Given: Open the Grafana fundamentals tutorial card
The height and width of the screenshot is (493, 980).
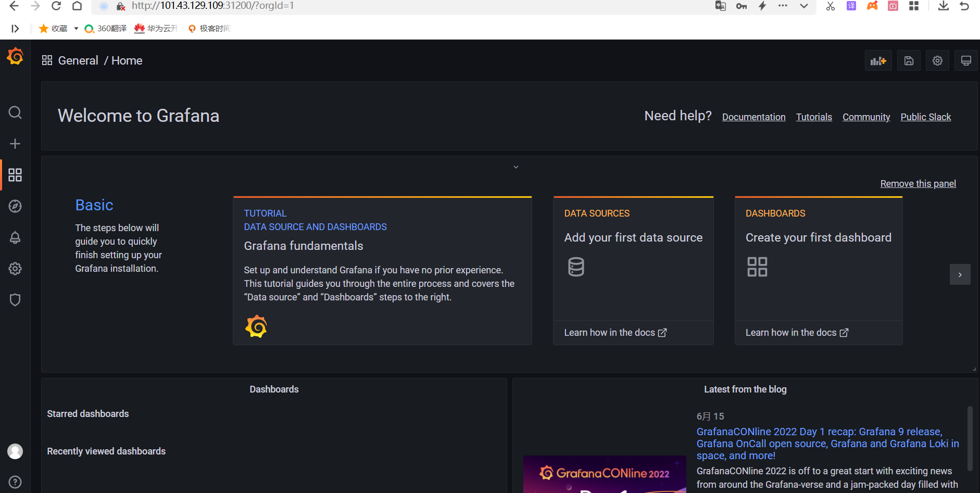Looking at the screenshot, I should (382, 271).
